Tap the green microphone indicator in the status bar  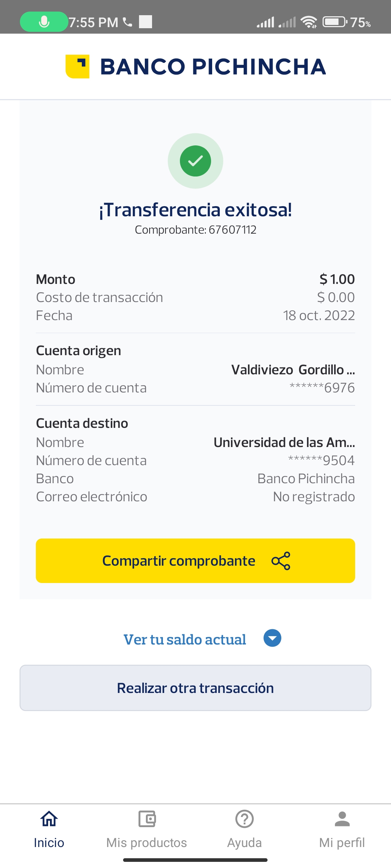click(x=44, y=22)
